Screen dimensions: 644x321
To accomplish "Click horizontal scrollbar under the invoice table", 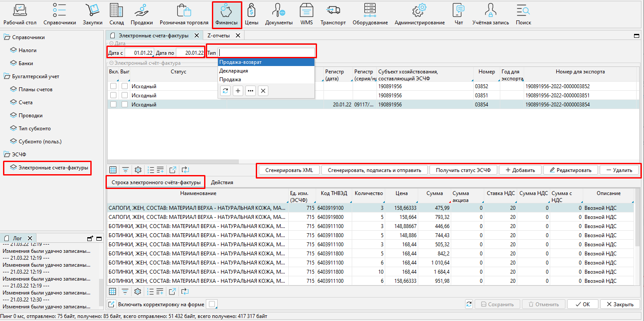I will (x=174, y=162).
